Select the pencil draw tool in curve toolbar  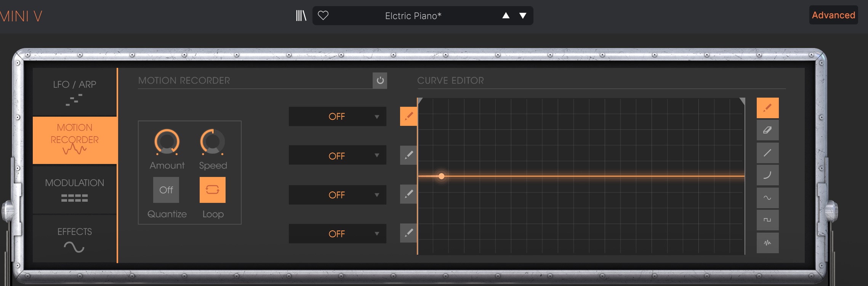point(767,108)
